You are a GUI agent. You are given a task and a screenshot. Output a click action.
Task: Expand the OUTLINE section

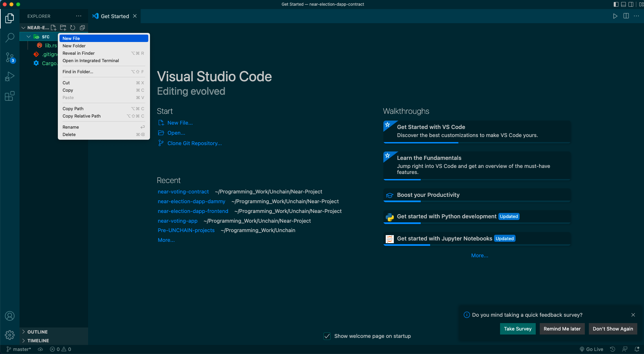click(x=54, y=332)
